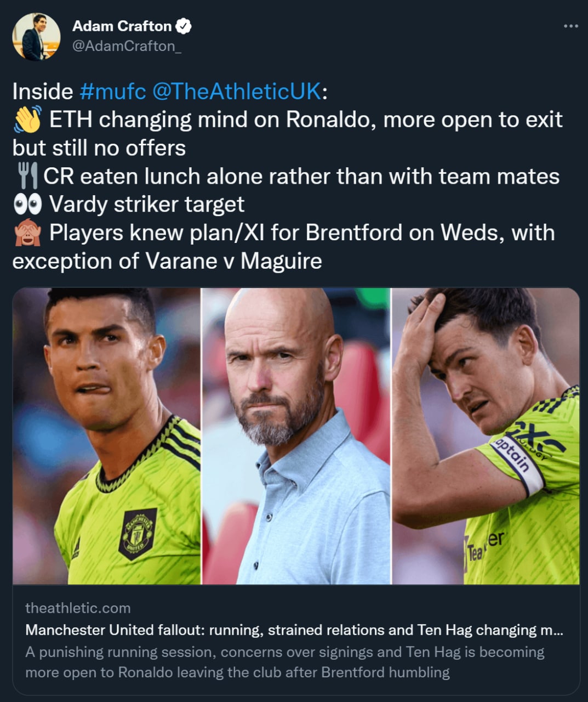The width and height of the screenshot is (588, 702).
Task: Click the Adam Crafton display name
Action: tap(122, 26)
